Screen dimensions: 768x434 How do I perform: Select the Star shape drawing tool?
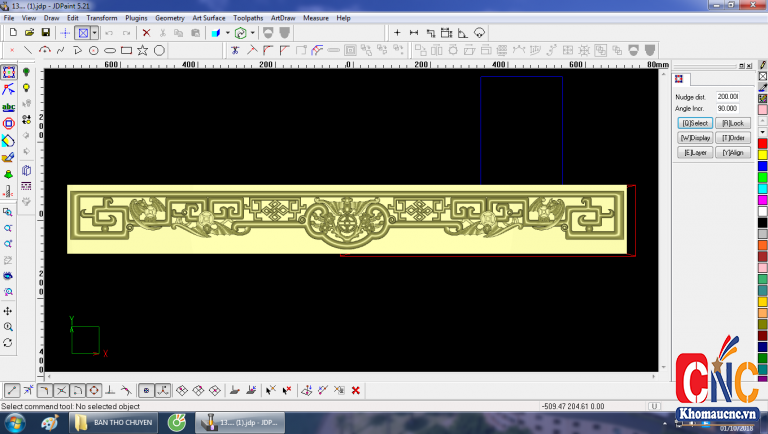143,50
